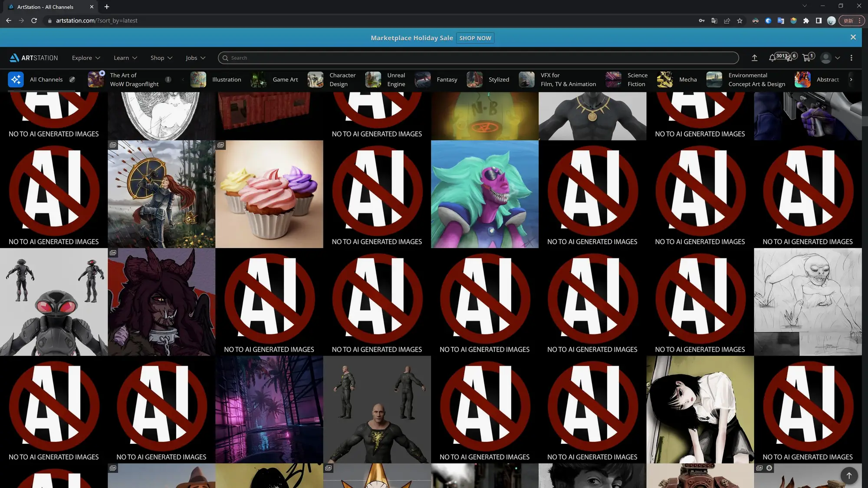This screenshot has width=868, height=488.
Task: Click the user avatar in ArtStation header
Action: [x=826, y=58]
